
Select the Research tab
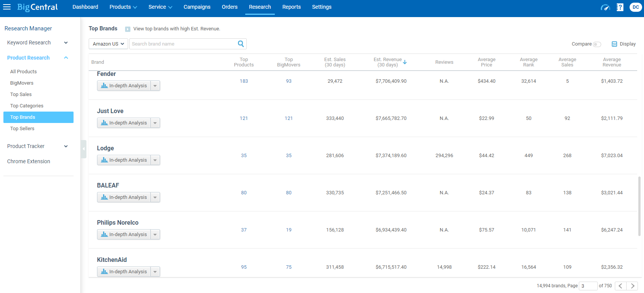click(x=260, y=7)
